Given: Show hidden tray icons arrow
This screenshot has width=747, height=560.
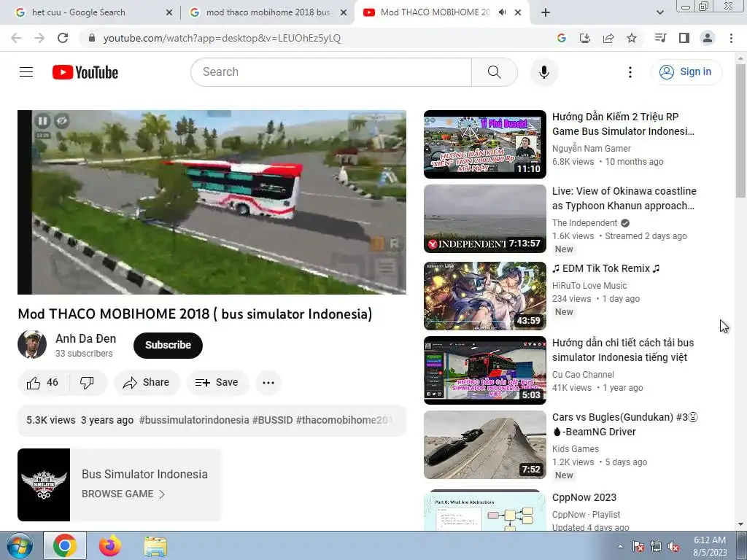Looking at the screenshot, I should point(620,546).
